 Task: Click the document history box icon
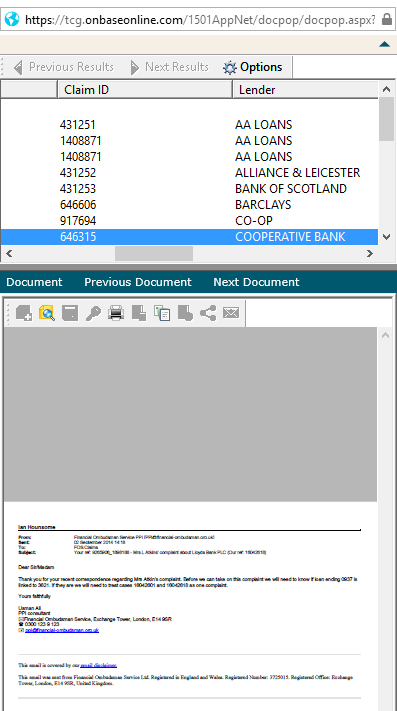coord(70,313)
